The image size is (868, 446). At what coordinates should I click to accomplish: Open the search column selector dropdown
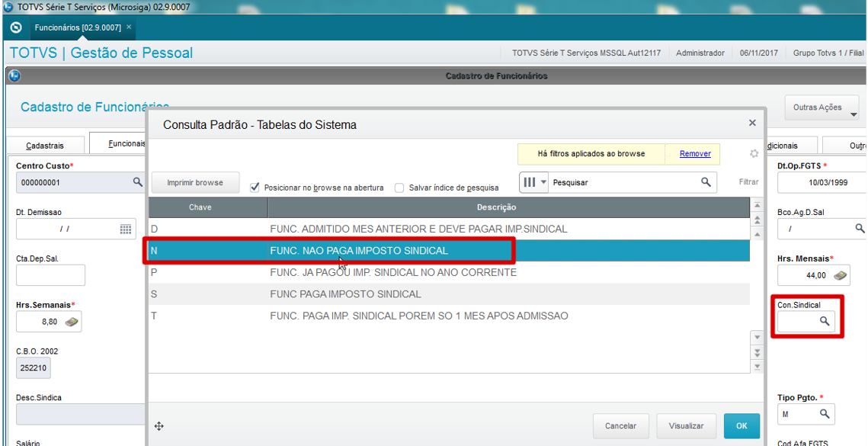pyautogui.click(x=534, y=182)
